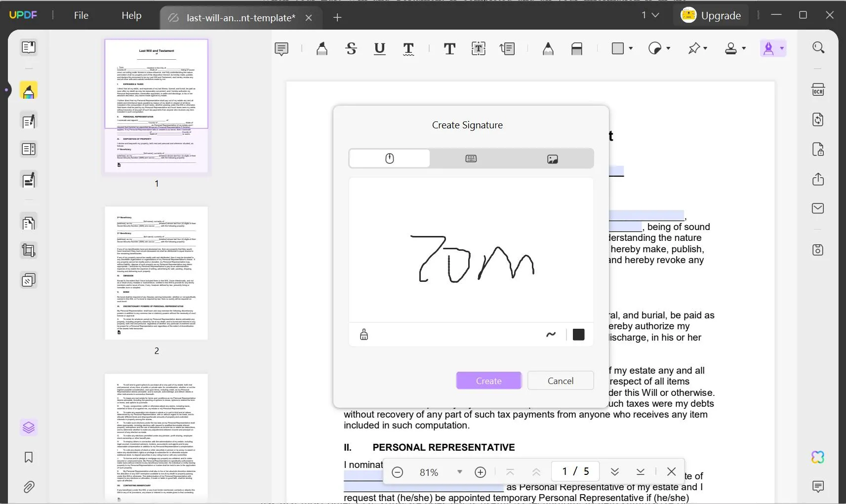Open the Protect PDF lock icon
Screen dimensions: 846x504
pyautogui.click(x=818, y=149)
